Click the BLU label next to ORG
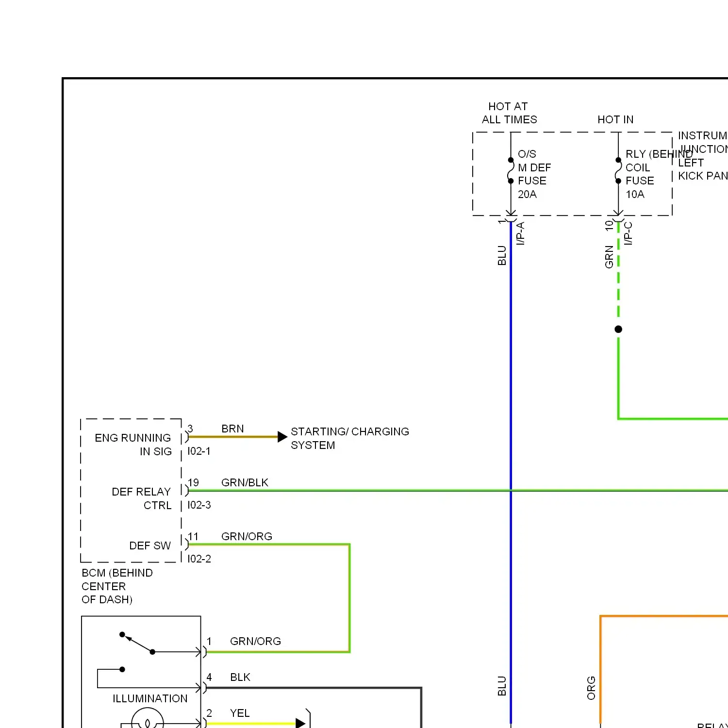728x728 pixels. [x=502, y=686]
